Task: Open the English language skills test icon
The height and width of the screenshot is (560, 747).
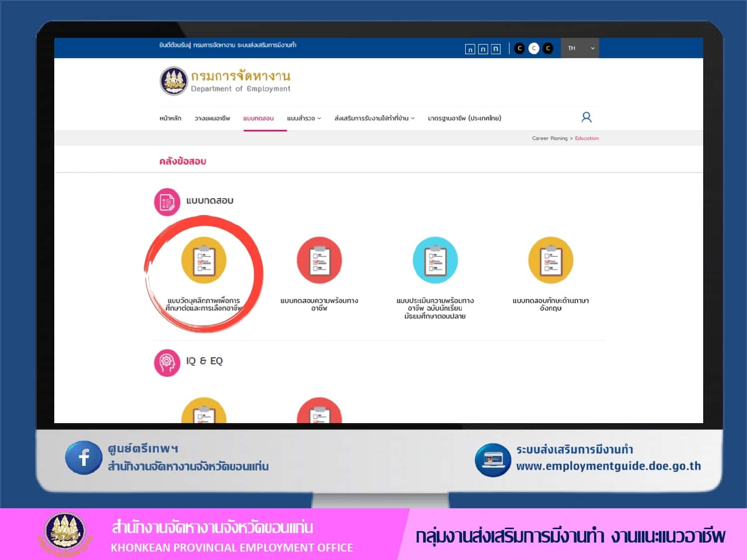Action: click(550, 260)
